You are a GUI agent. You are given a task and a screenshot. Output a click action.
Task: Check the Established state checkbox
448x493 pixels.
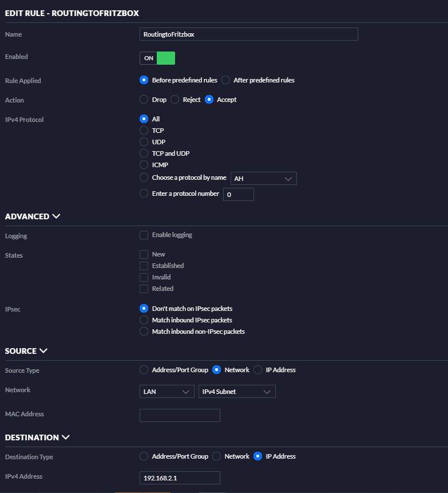(x=144, y=266)
